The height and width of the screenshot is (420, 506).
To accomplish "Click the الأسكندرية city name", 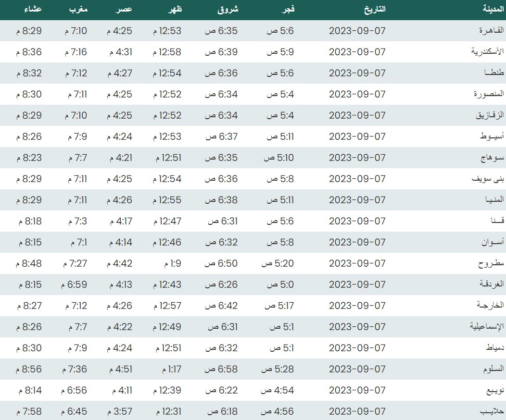I will 487,52.
